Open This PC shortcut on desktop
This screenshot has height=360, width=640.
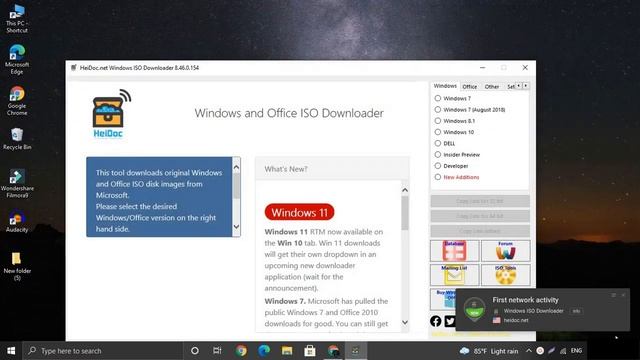(x=17, y=18)
